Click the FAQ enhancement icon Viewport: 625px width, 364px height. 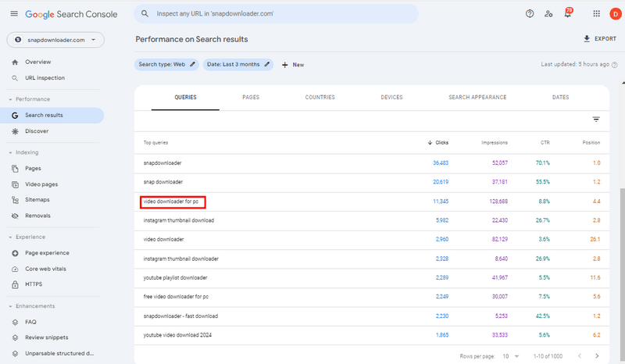tap(15, 322)
